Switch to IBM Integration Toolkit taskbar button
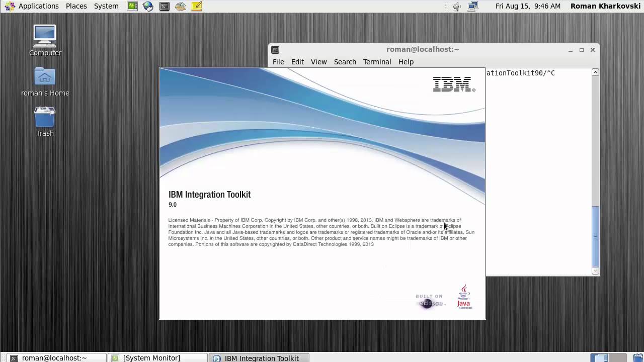This screenshot has height=362, width=644. coord(259,357)
